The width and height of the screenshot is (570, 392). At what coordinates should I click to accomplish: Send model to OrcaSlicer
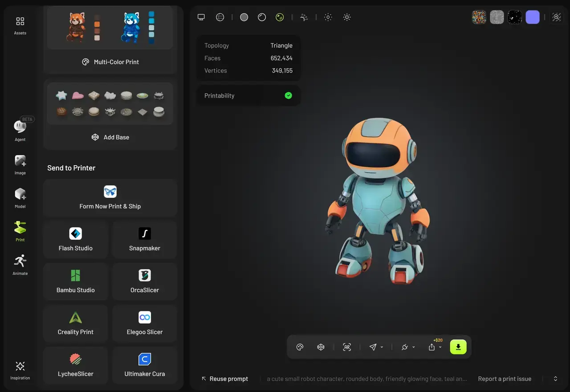click(145, 282)
